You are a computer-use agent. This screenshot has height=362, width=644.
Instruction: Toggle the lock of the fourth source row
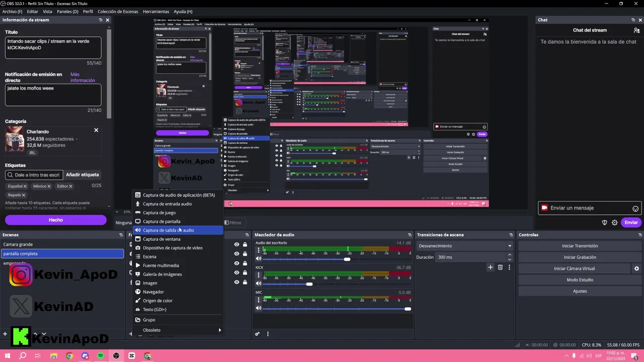(x=245, y=273)
